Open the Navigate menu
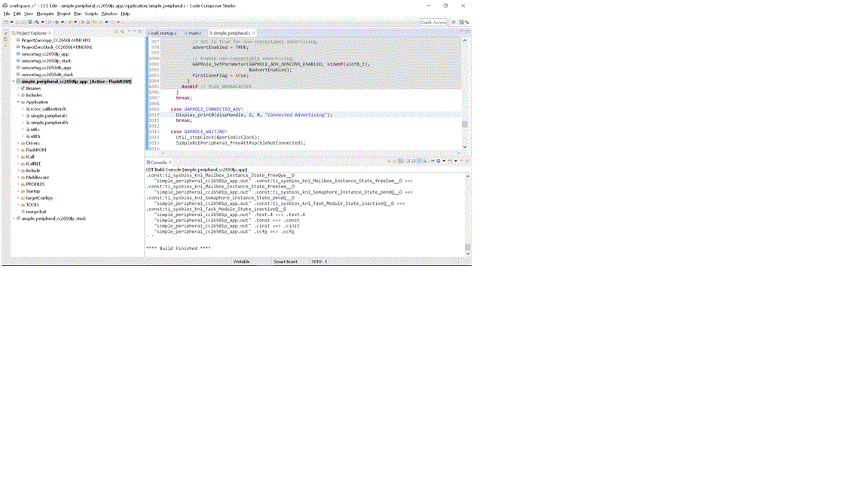868x488 pixels. coord(45,14)
